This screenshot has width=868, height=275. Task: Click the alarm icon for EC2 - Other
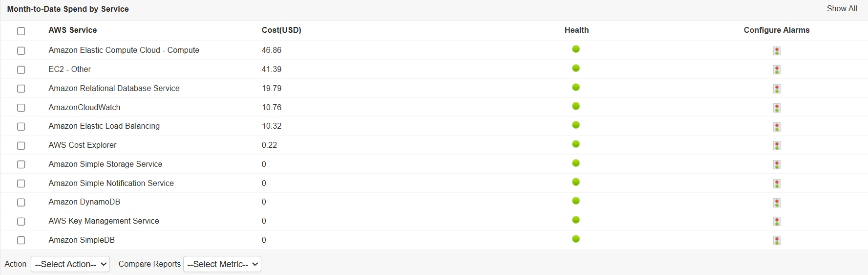[x=777, y=70]
